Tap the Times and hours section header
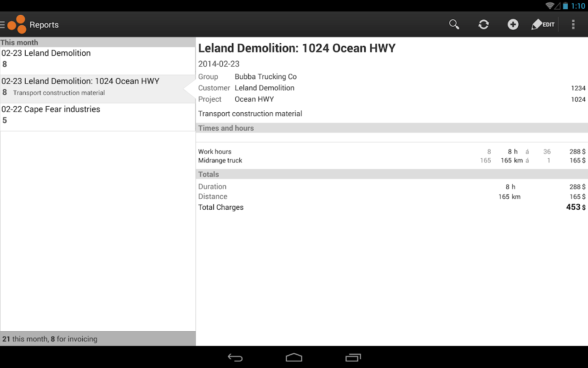 pos(392,128)
